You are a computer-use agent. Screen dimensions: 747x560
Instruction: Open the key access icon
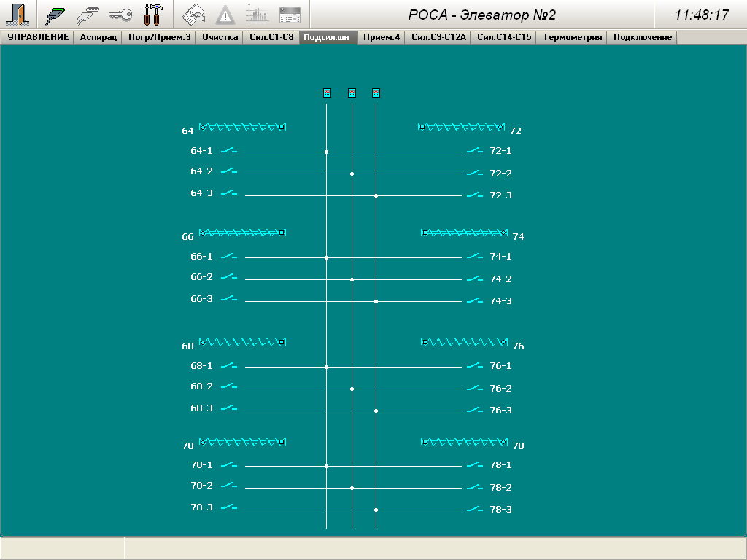click(120, 15)
